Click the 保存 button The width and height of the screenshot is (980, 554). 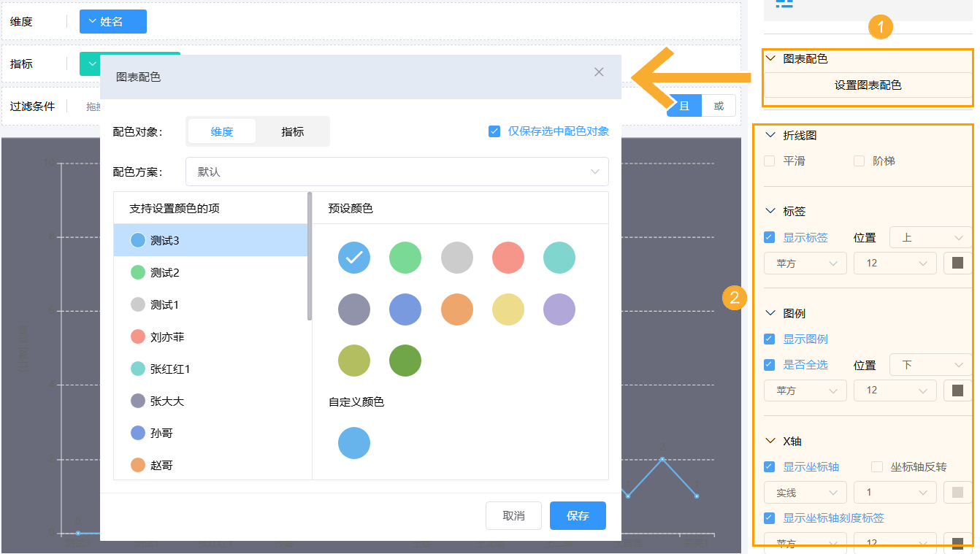578,515
